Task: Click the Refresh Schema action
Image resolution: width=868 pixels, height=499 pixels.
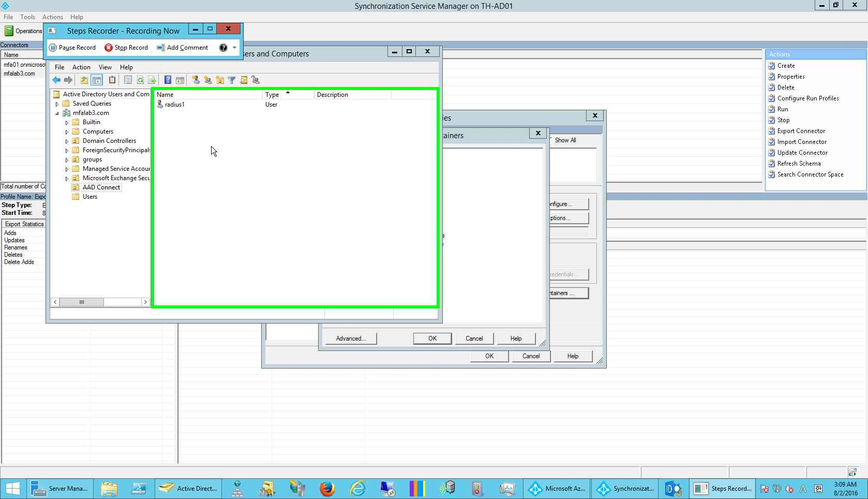Action: click(799, 164)
